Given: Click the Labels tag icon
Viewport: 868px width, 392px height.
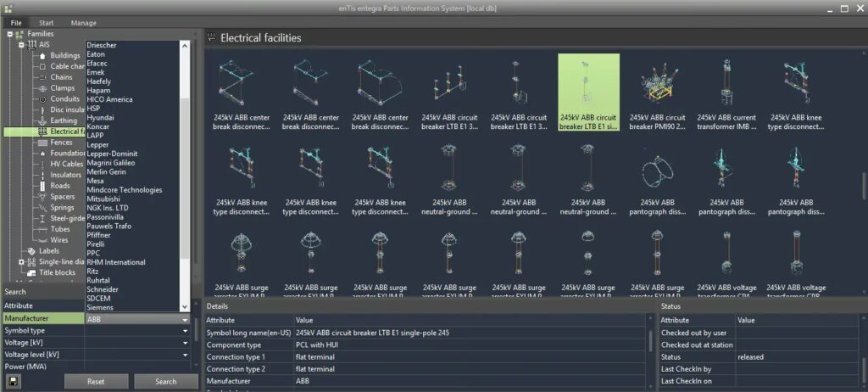Looking at the screenshot, I should coord(31,251).
